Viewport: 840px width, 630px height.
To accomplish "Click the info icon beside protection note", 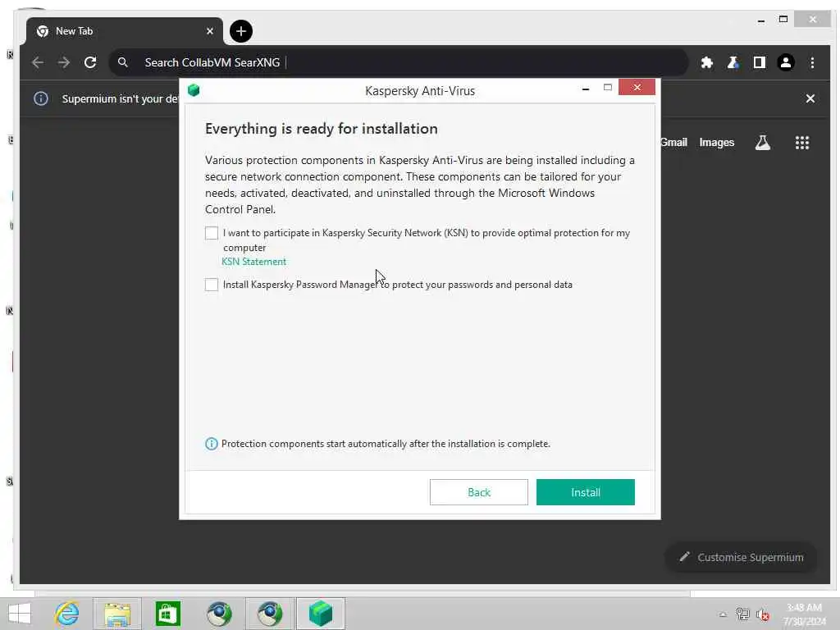I will (x=212, y=444).
